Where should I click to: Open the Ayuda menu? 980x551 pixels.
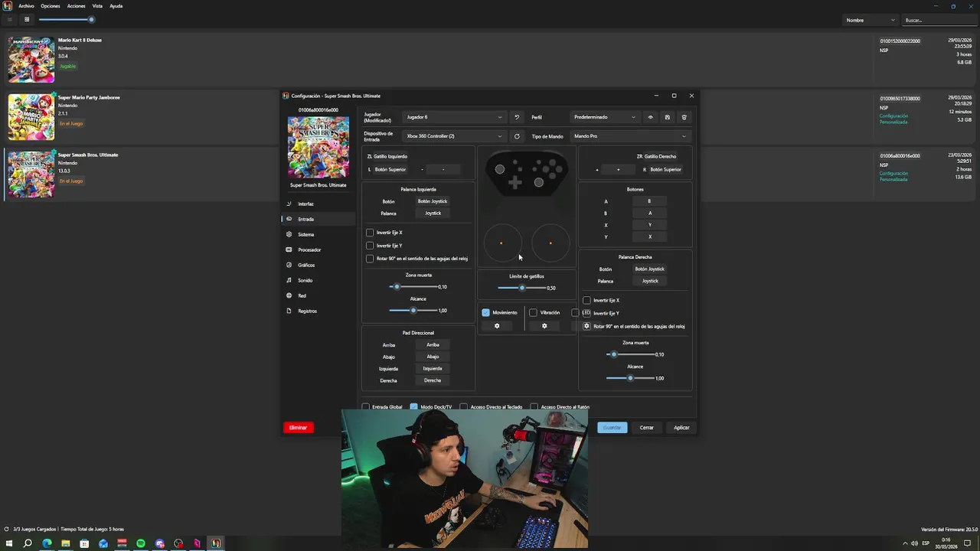[116, 5]
